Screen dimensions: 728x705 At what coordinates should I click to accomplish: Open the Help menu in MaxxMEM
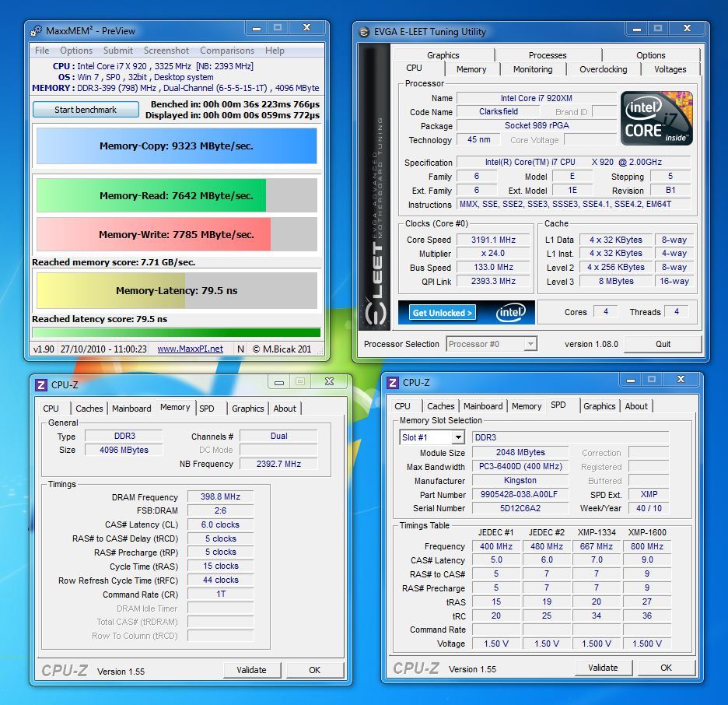coord(275,51)
